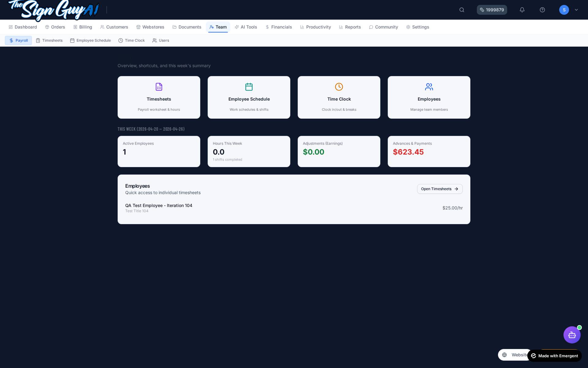Screen dimensions: 588x368
Task: Open the Employee Schedule card title
Action: click(249, 99)
